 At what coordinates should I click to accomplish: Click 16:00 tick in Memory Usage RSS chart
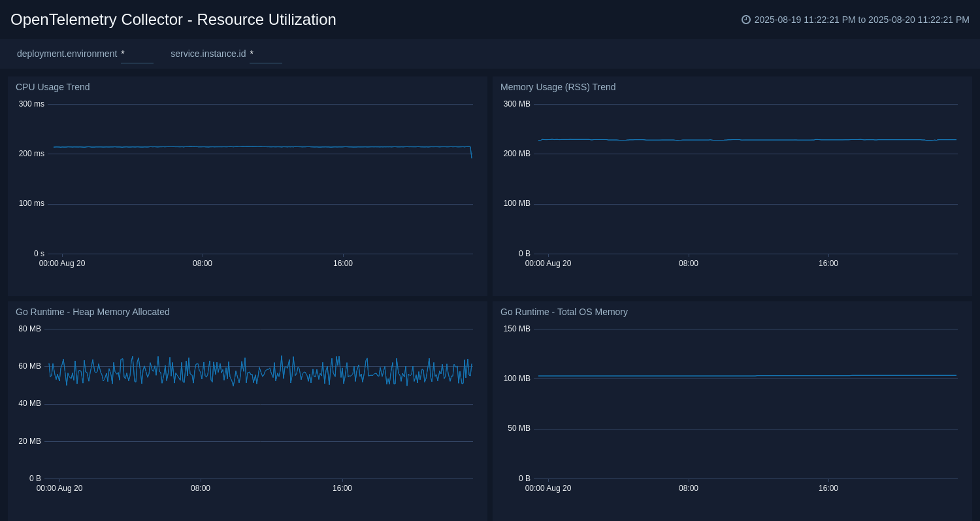(x=828, y=263)
